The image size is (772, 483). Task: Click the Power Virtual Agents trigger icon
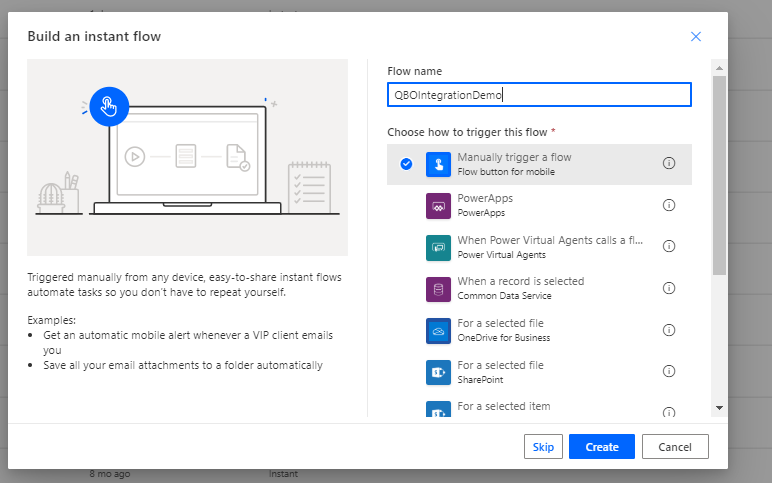click(438, 248)
